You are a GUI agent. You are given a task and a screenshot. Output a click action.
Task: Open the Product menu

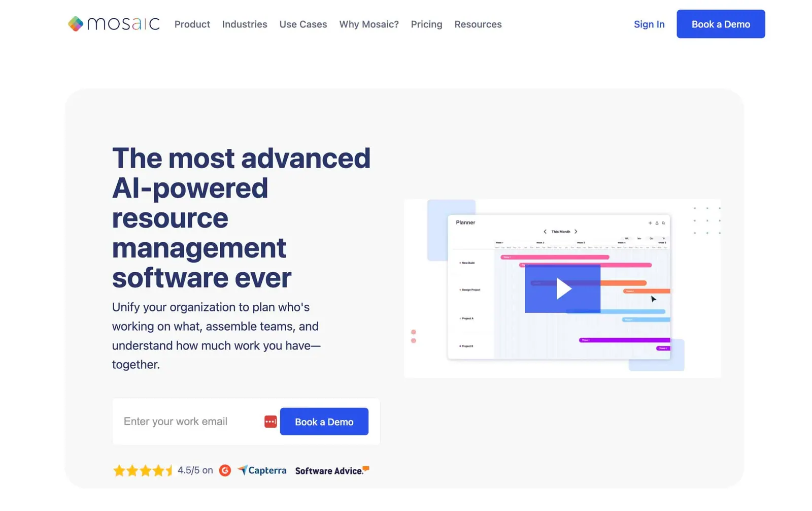(192, 24)
